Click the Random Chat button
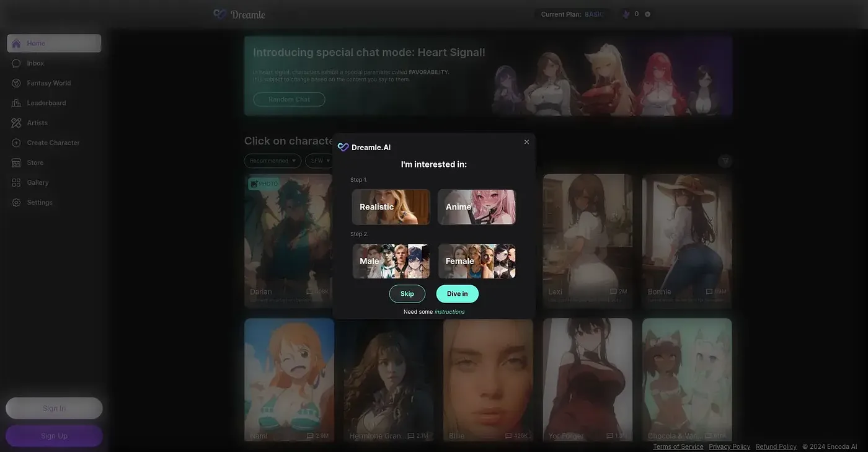 tap(289, 99)
